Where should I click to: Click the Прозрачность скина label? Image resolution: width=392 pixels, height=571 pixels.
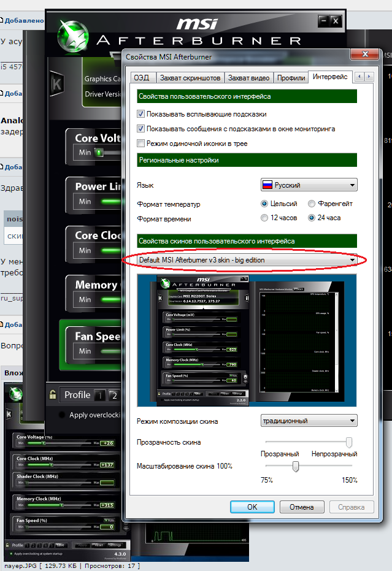pyautogui.click(x=169, y=442)
